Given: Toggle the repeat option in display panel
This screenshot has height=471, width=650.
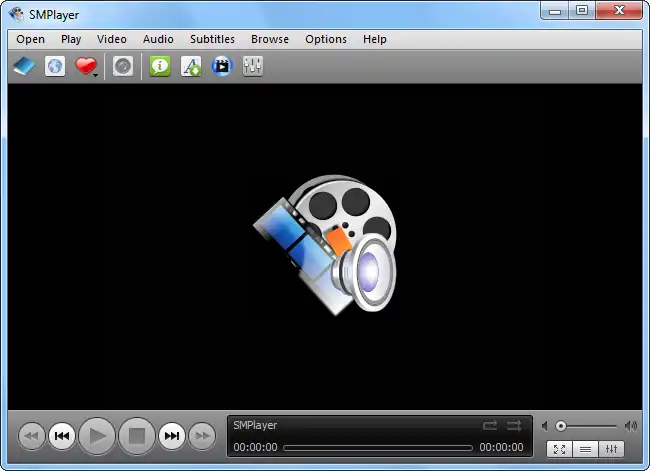Looking at the screenshot, I should coord(490,426).
